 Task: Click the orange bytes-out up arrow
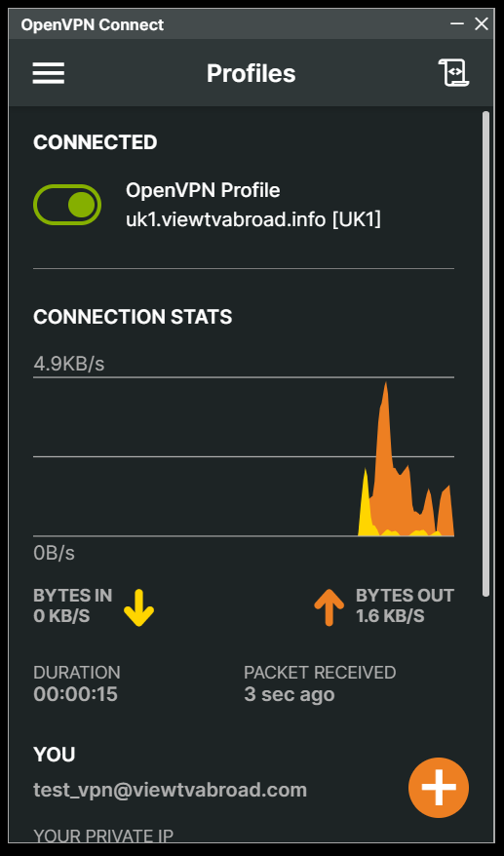tap(329, 607)
